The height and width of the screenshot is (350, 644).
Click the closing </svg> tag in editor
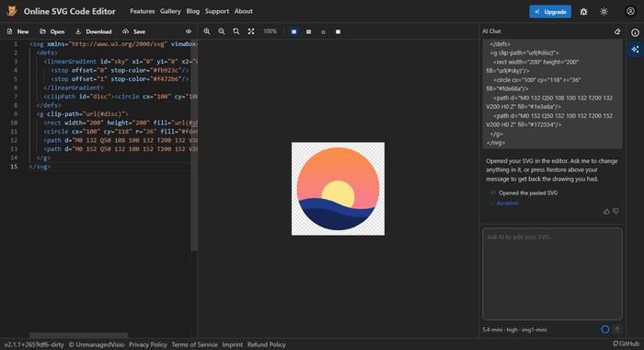point(40,167)
